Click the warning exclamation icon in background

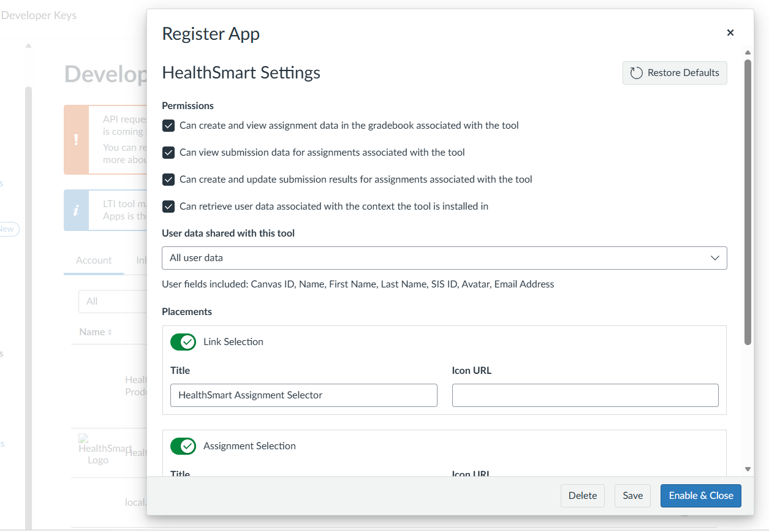[x=76, y=140]
